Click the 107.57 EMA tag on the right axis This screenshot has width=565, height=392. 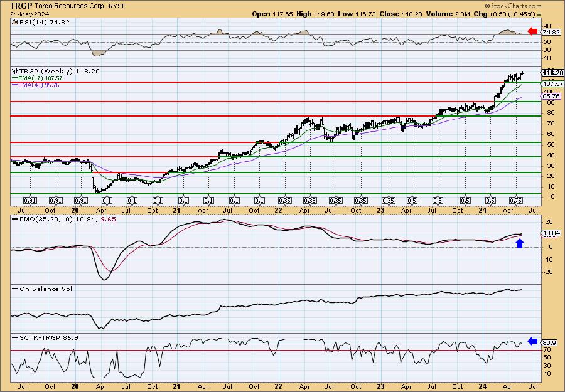pyautogui.click(x=553, y=83)
